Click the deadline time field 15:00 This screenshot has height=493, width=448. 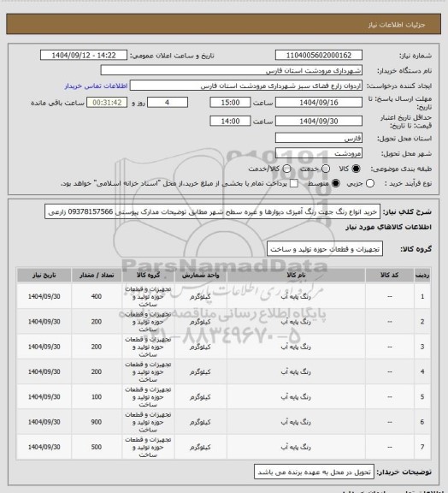[230, 103]
